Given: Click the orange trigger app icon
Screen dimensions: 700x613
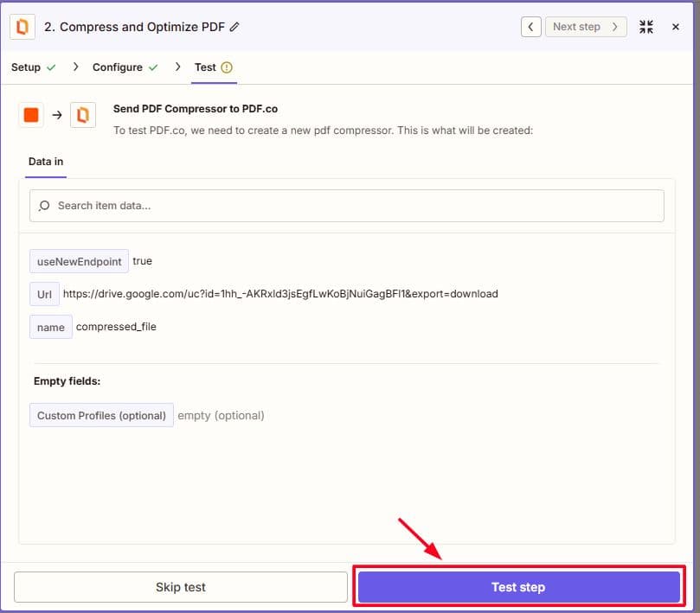Looking at the screenshot, I should coord(31,115).
